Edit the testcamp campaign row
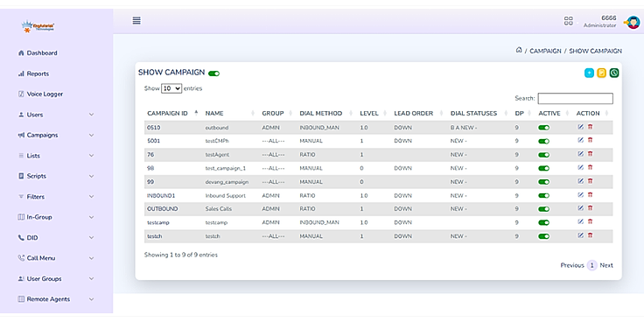The height and width of the screenshot is (322, 644). point(580,221)
